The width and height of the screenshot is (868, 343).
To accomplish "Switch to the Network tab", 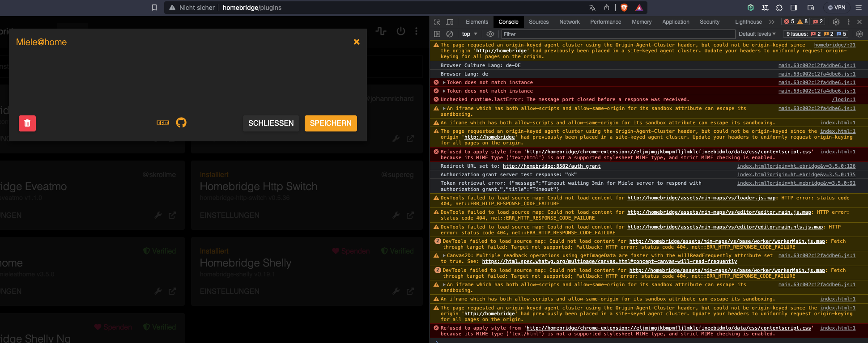I will (x=569, y=22).
